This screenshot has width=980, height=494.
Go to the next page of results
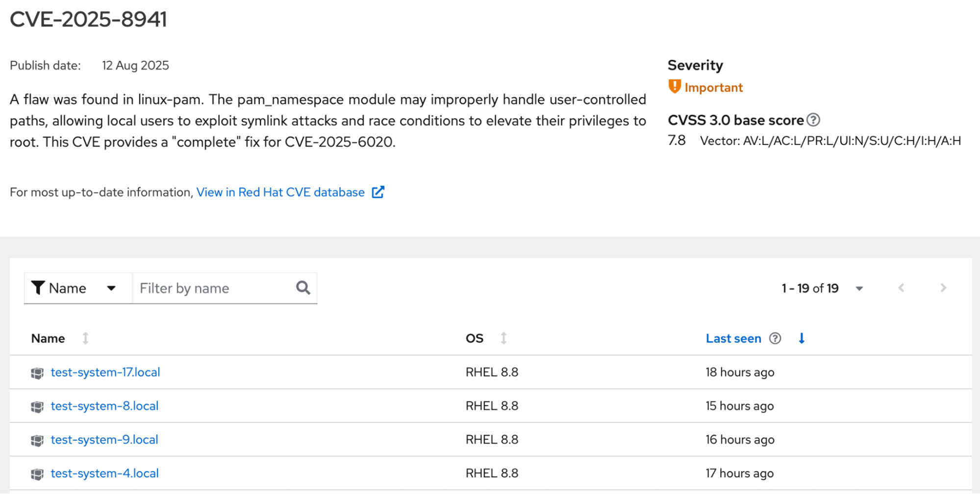(943, 288)
